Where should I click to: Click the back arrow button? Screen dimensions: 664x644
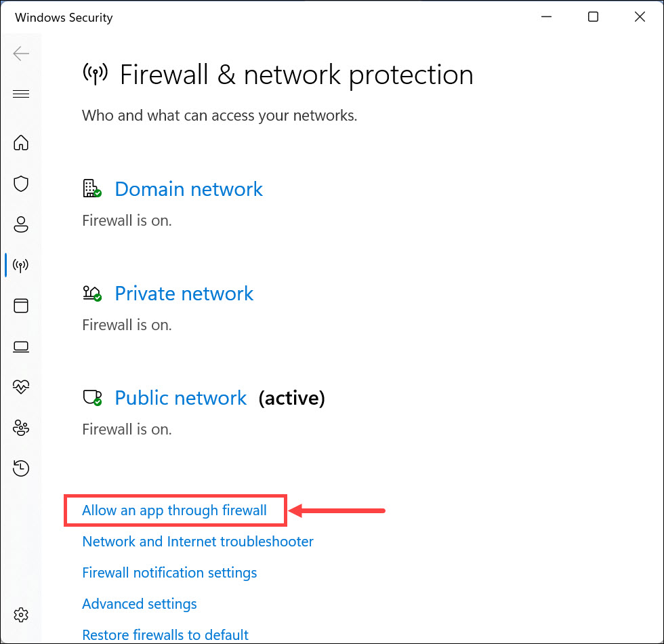pos(21,54)
